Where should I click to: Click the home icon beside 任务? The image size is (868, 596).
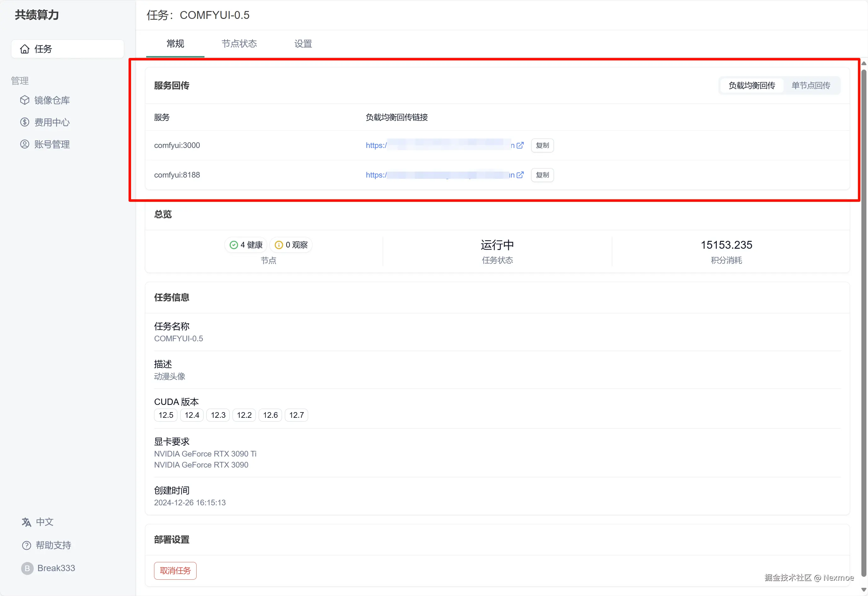pos(25,49)
